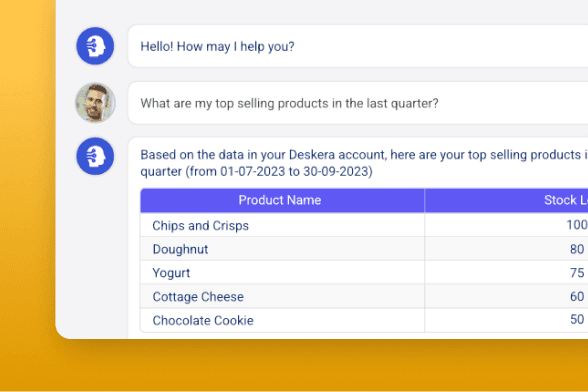Select the Doughnut product row

coord(364,249)
